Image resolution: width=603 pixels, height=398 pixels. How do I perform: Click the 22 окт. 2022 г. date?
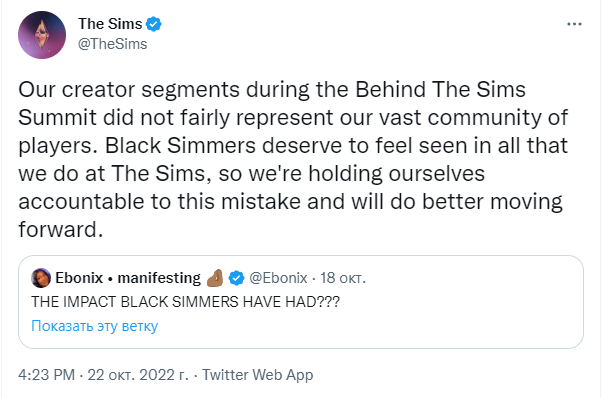[x=138, y=375]
